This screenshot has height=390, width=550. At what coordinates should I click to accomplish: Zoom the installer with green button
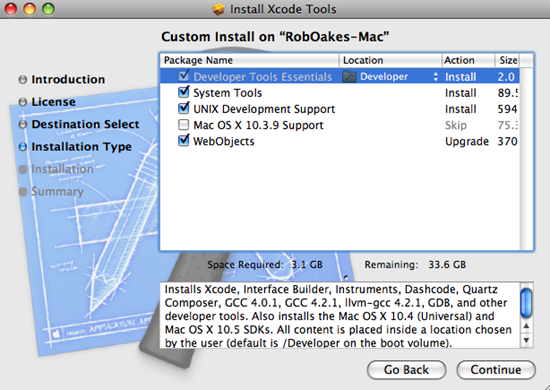[48, 9]
